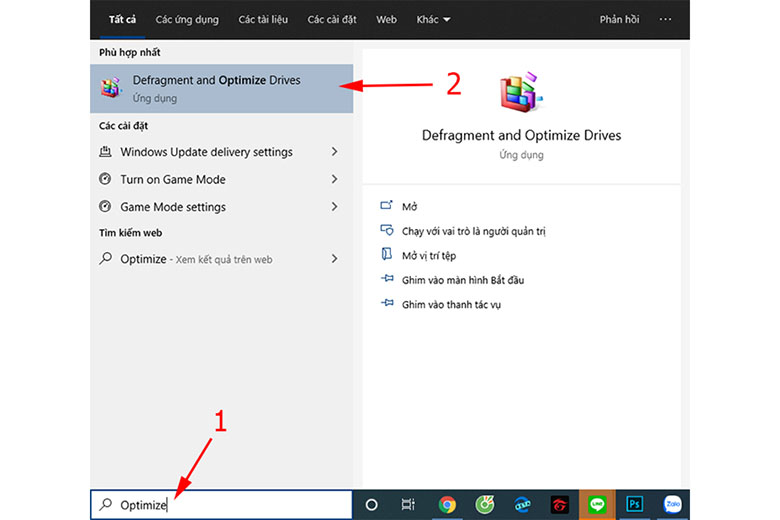
Task: Expand the Turn on Game Mode arrow
Action: (334, 180)
